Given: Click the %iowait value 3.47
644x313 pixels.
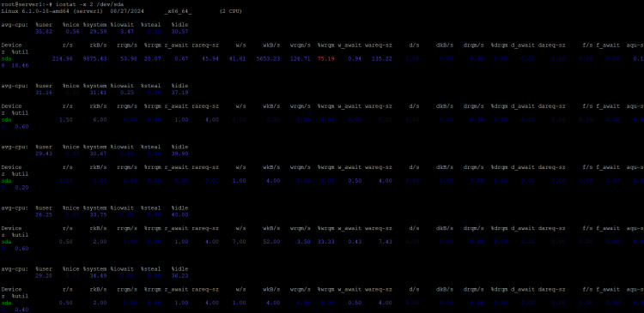Looking at the screenshot, I should [x=128, y=31].
